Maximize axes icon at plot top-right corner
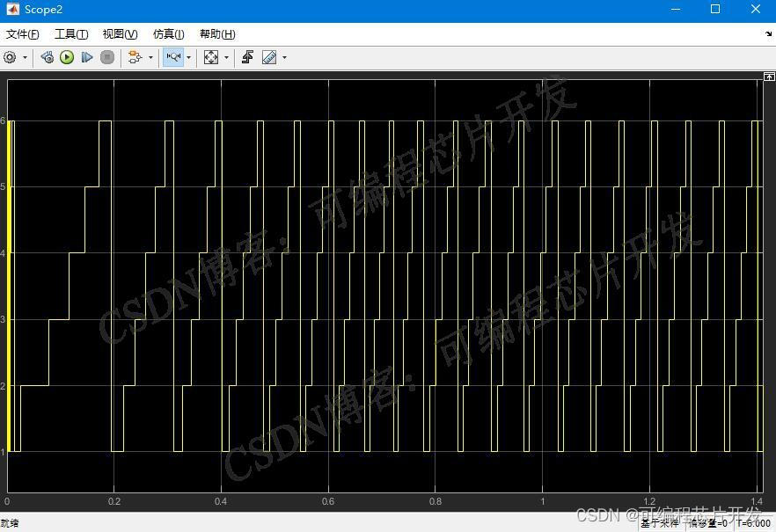 point(769,77)
